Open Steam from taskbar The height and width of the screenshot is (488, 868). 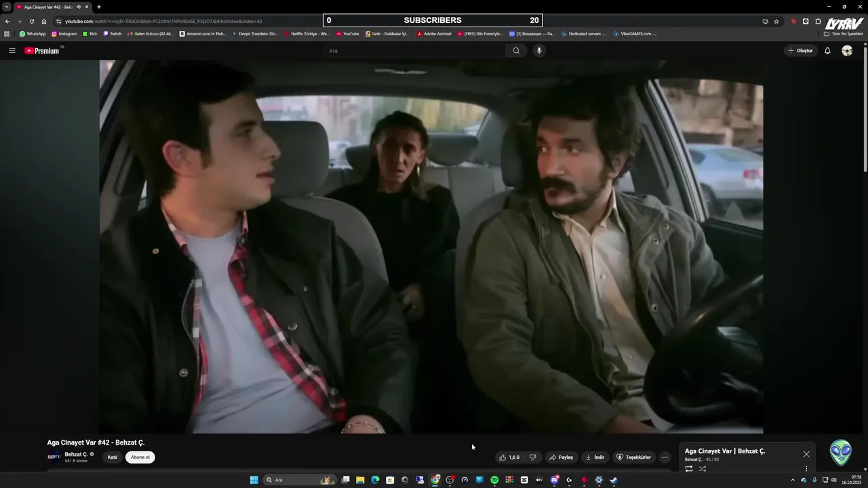(x=614, y=480)
